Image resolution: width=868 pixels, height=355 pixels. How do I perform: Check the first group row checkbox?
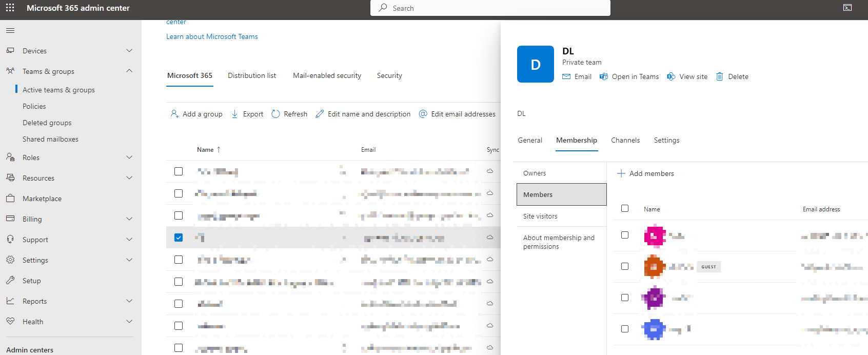tap(179, 171)
